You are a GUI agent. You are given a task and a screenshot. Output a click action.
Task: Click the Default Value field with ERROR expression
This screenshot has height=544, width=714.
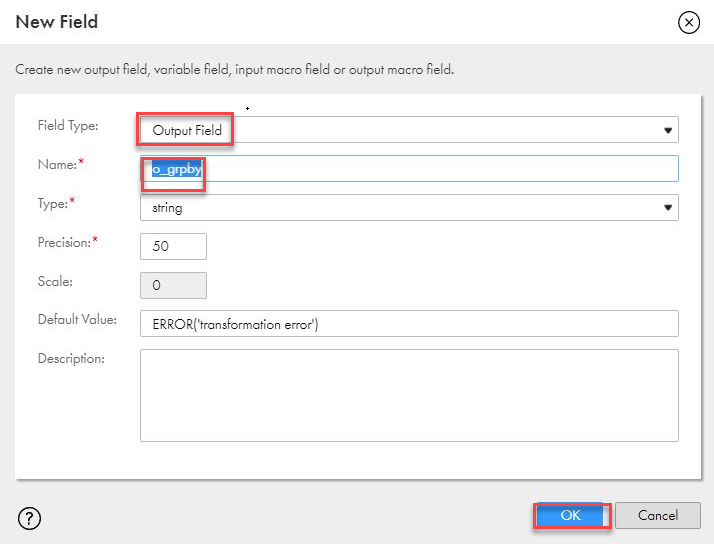point(409,324)
